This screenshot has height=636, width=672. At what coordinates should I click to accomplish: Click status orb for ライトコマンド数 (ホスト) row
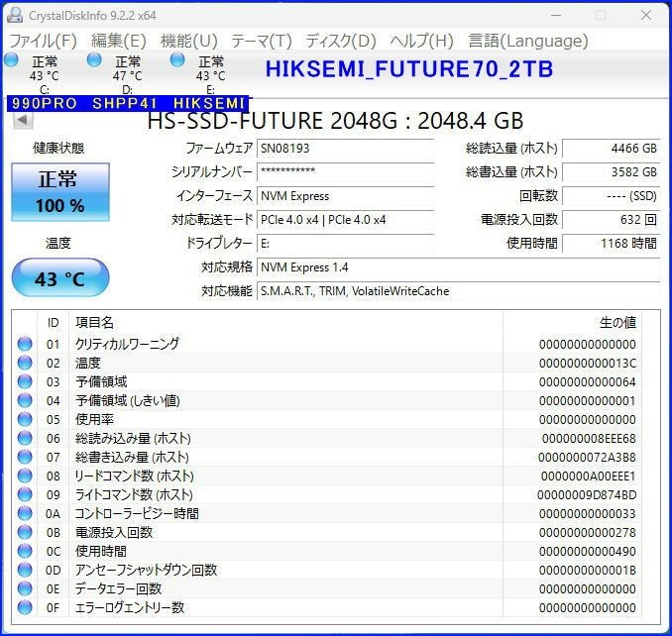(25, 494)
